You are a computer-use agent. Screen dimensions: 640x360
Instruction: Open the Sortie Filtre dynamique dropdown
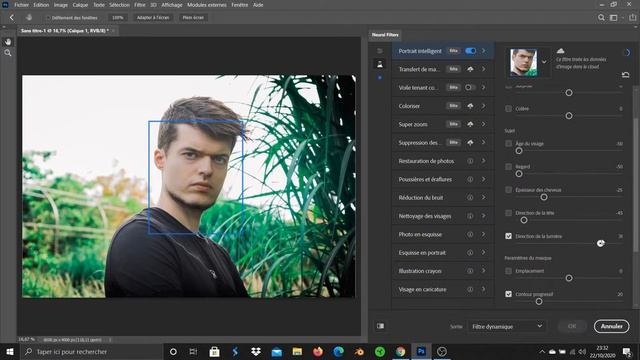click(507, 326)
